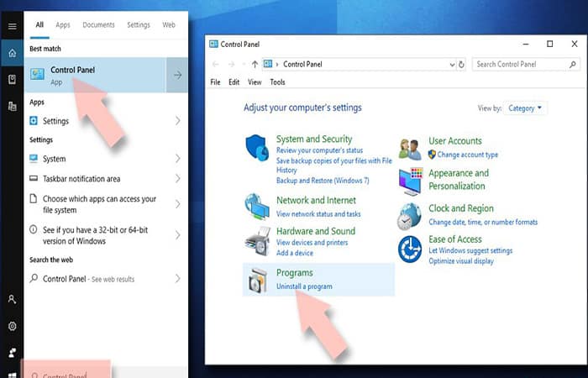The height and width of the screenshot is (378, 588).
Task: Expand the chevron for System result
Action: pyautogui.click(x=178, y=159)
